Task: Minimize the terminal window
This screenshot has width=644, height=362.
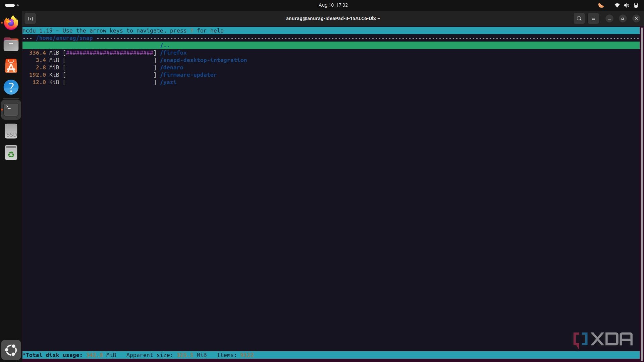Action: click(x=609, y=18)
